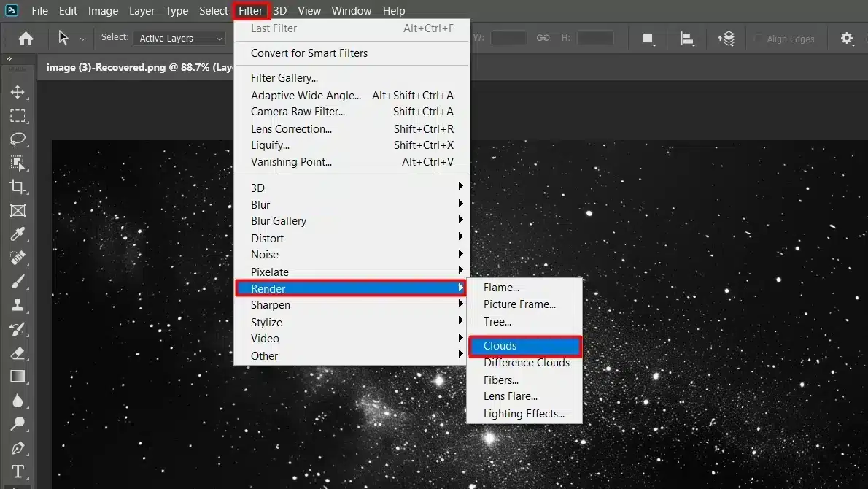Open the Liquify filter
868x489 pixels.
pos(352,145)
